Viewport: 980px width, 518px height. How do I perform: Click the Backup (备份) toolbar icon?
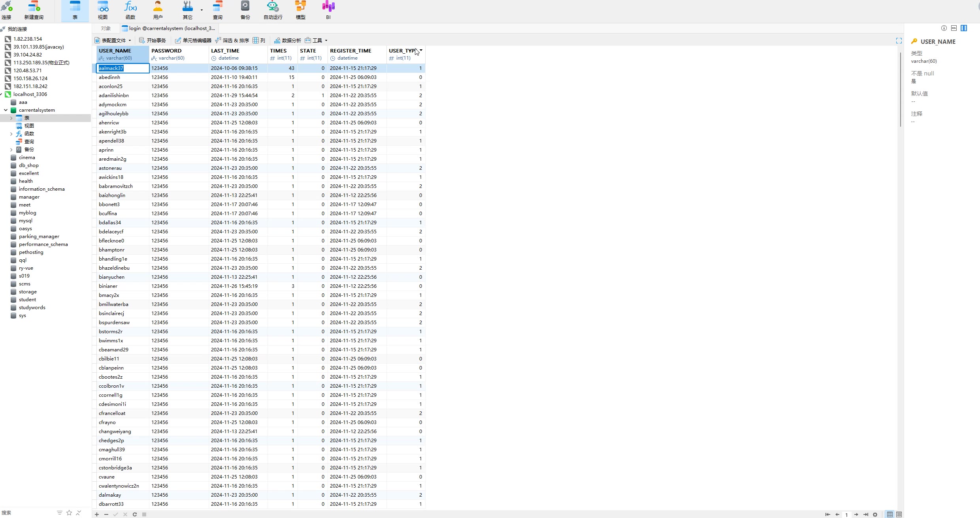(x=245, y=10)
